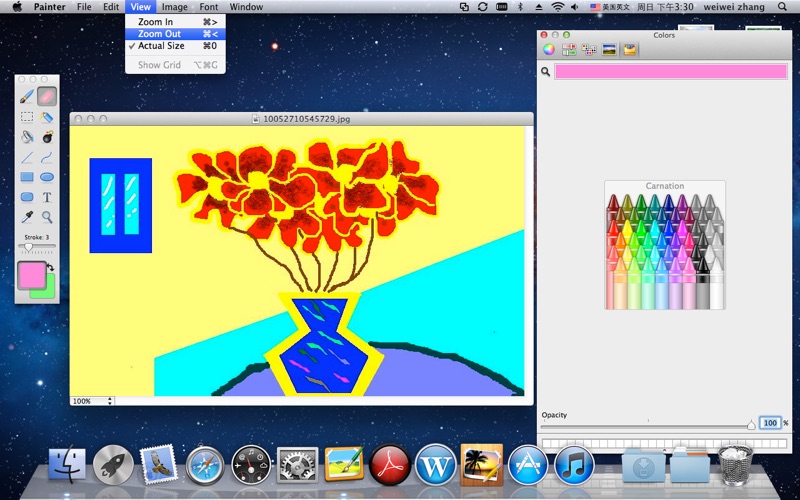Screen dimensions: 800x500
Task: Open Safari compass in Dock
Action: click(x=205, y=465)
